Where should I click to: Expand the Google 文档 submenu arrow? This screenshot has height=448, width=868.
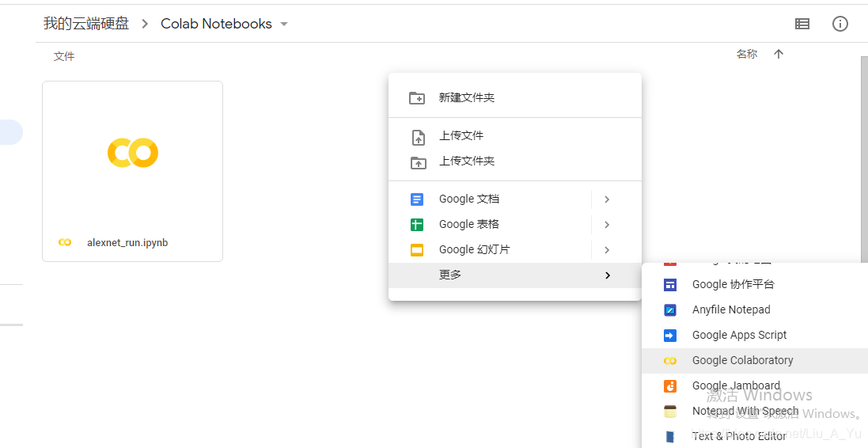coord(607,199)
